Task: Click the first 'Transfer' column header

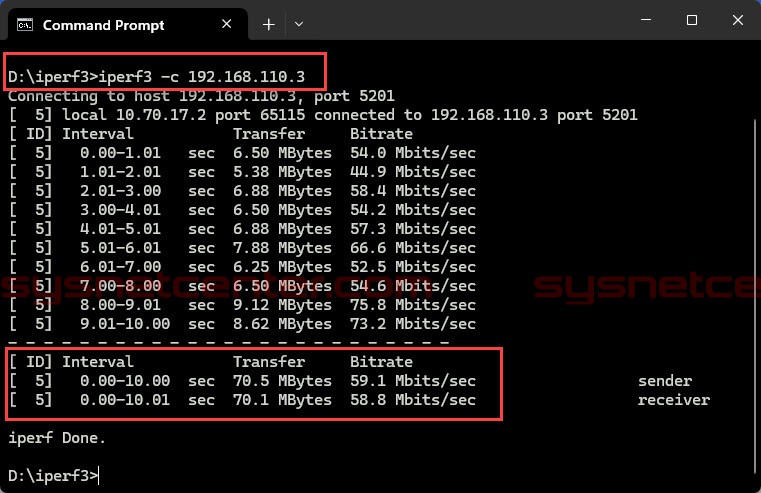Action: pos(269,133)
